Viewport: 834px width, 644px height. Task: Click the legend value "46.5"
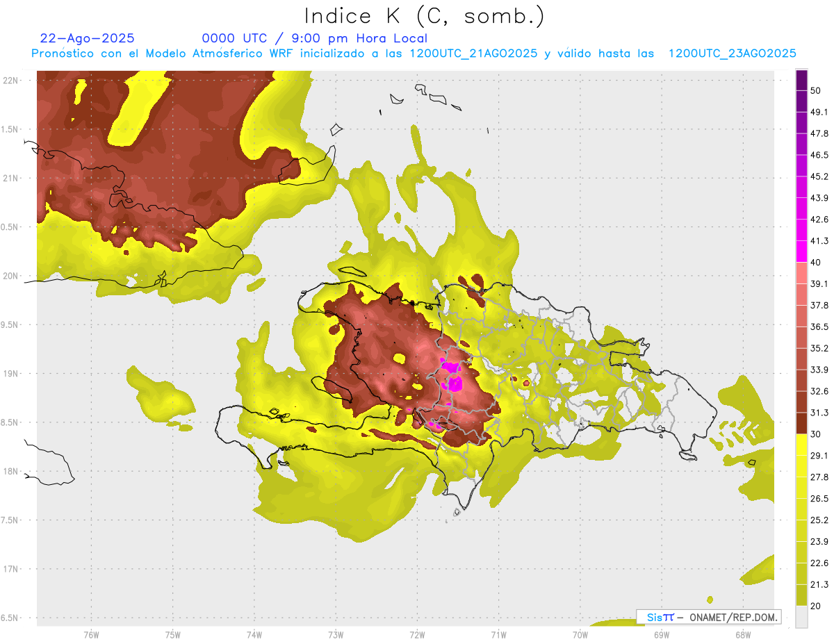[819, 155]
